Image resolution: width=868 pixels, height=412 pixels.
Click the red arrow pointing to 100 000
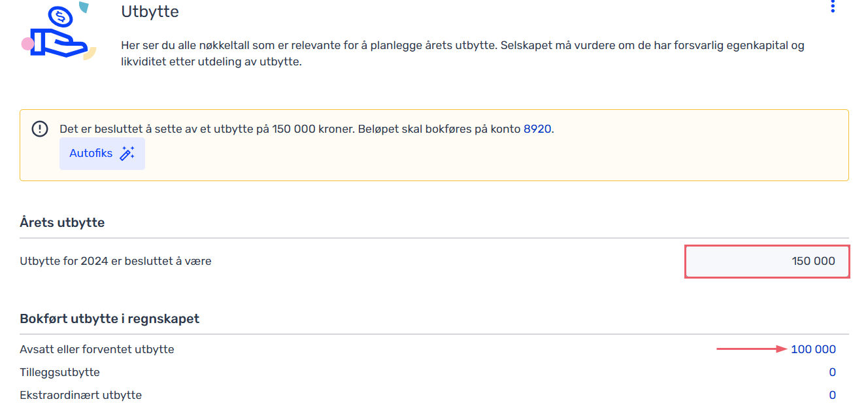pos(752,349)
